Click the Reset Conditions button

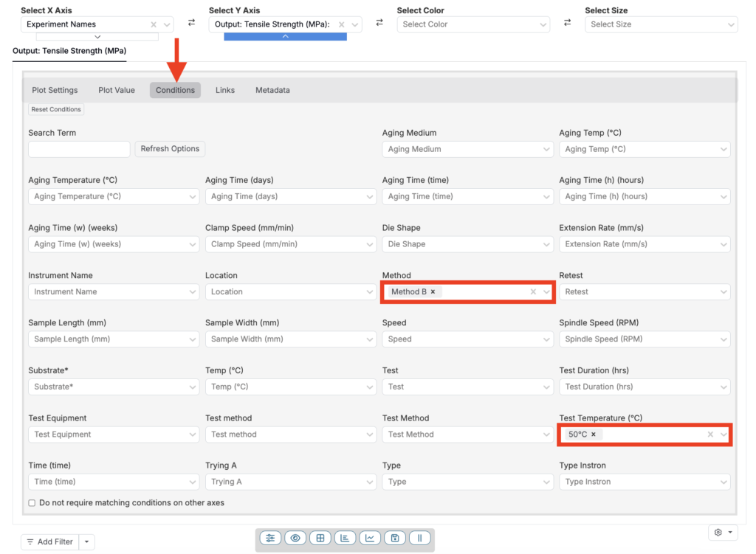(x=56, y=109)
